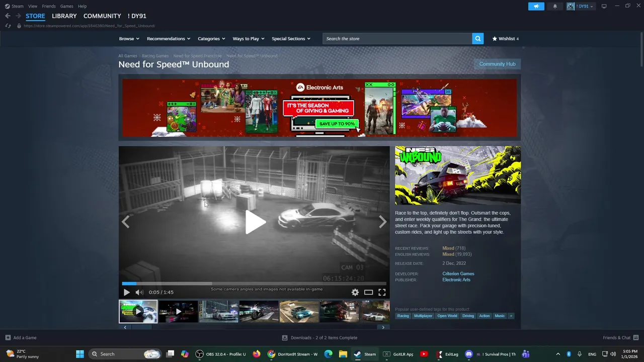Open File Explorer in taskbar
The image size is (644, 362).
point(343,354)
